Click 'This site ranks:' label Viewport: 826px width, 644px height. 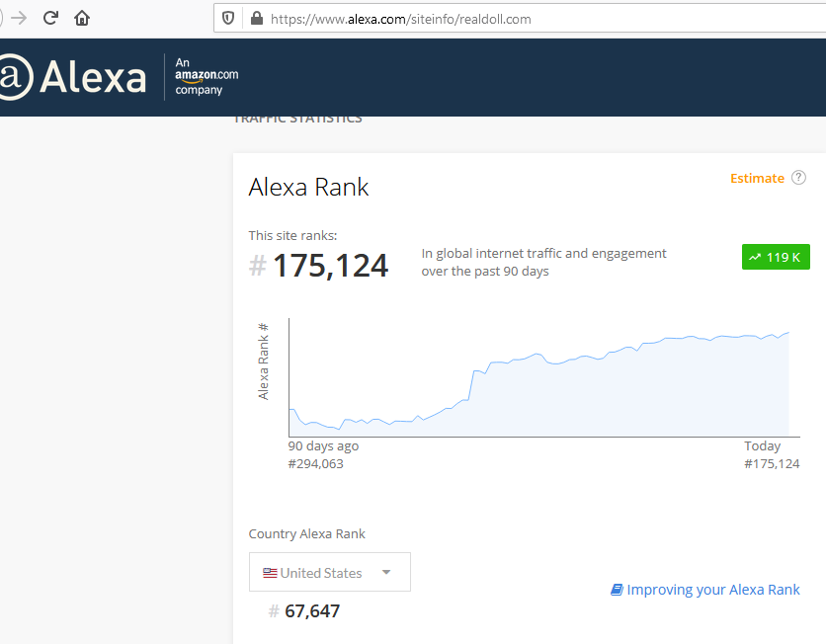click(x=292, y=235)
